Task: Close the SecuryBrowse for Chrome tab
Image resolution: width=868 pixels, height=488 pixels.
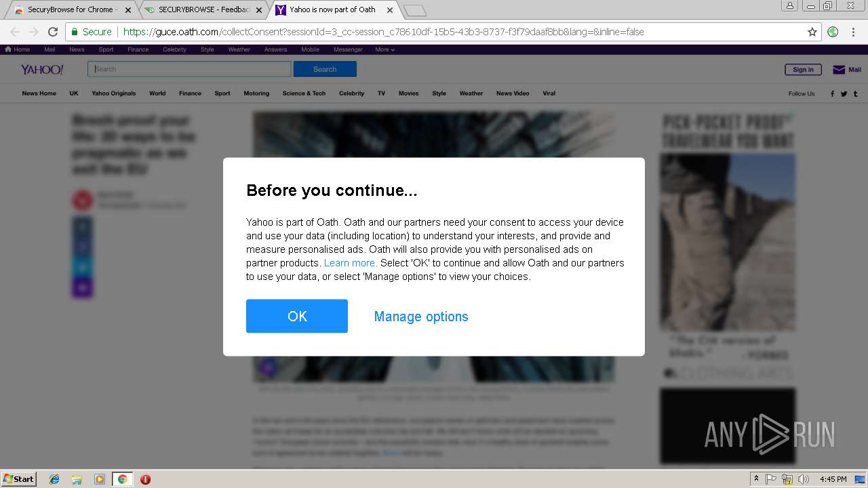Action: (x=128, y=10)
